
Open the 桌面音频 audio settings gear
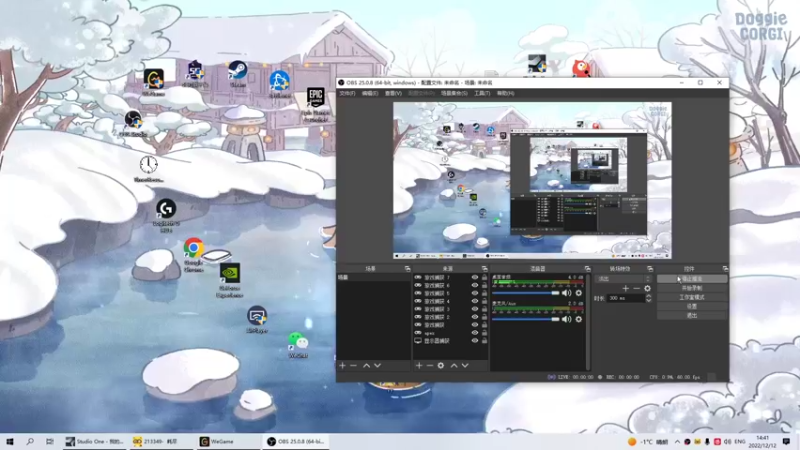pyautogui.click(x=579, y=293)
